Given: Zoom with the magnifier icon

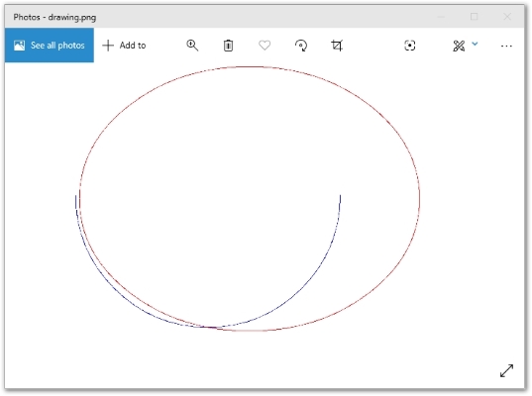Looking at the screenshot, I should pos(192,46).
